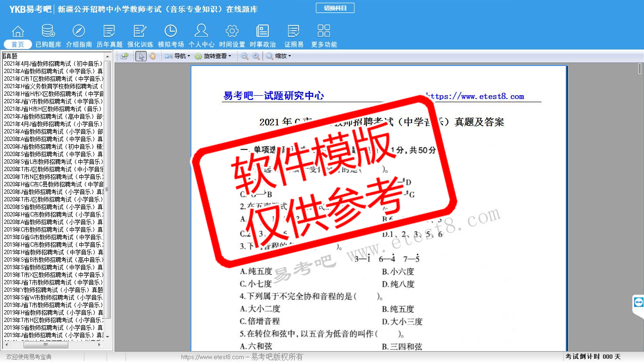
Task: Enter 模拟考场 mock exam room
Action: coord(171,36)
